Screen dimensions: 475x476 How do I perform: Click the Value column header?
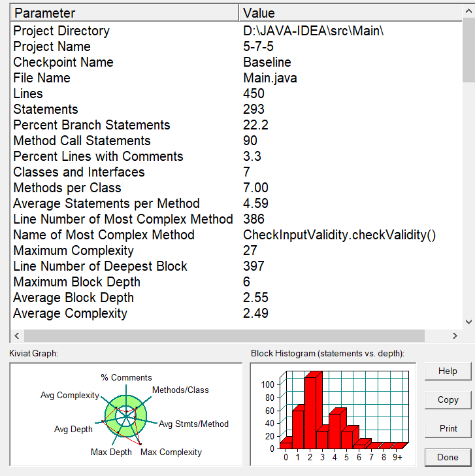(350, 13)
